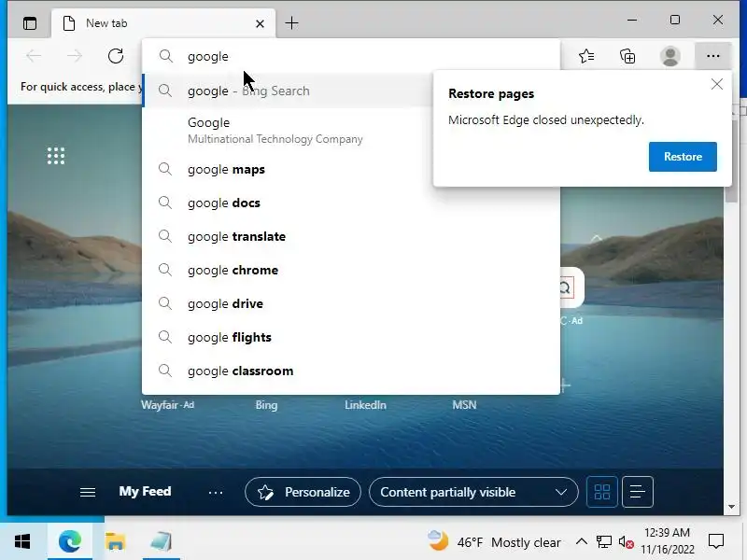Click the Personalize button

(x=303, y=492)
